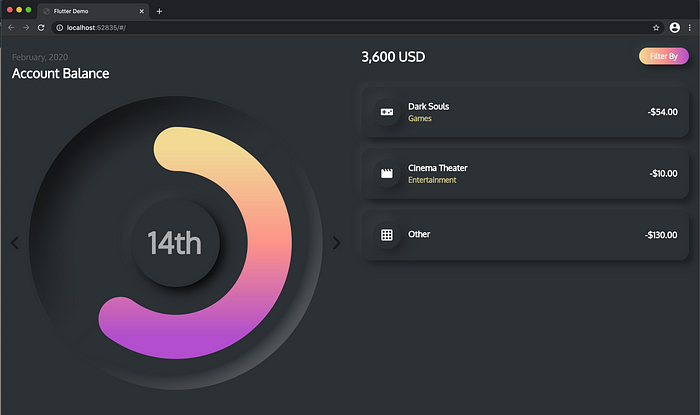This screenshot has height=415, width=700.
Task: Click the browser back arrow
Action: point(11,28)
